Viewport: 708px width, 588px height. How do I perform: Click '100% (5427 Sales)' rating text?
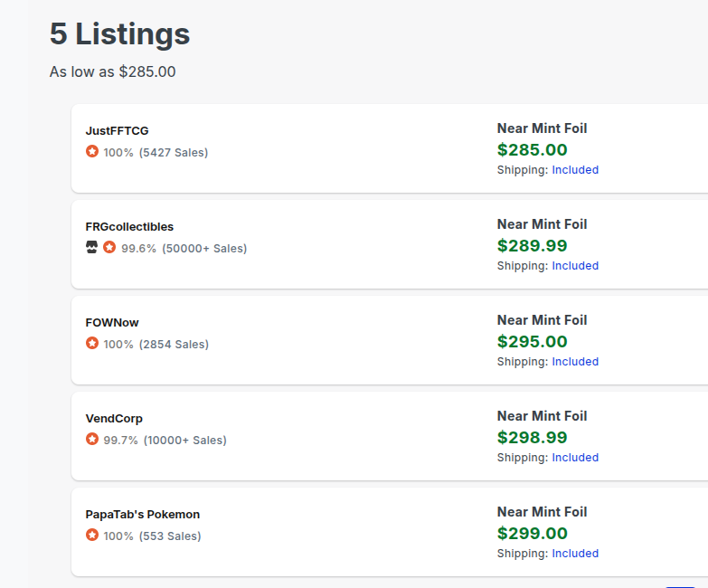pyautogui.click(x=156, y=153)
